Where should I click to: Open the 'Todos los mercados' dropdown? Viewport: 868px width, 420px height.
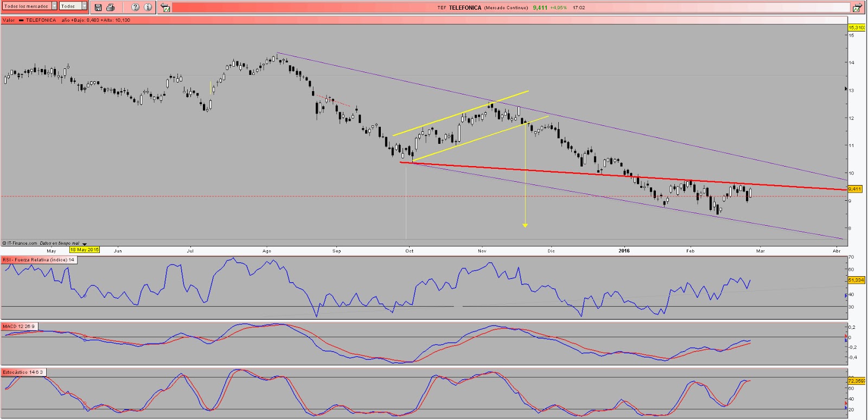coord(30,6)
